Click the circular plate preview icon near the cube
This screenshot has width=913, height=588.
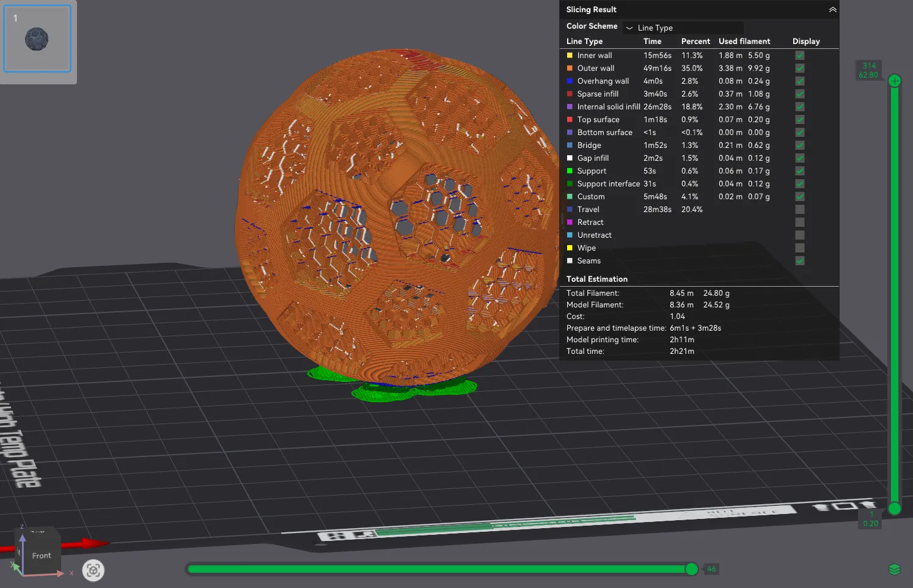click(93, 570)
